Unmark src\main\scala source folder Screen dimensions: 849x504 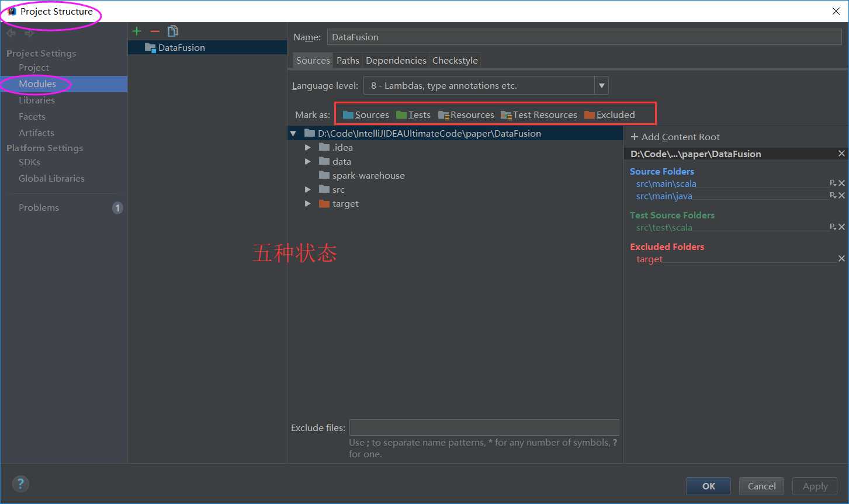[x=841, y=183]
